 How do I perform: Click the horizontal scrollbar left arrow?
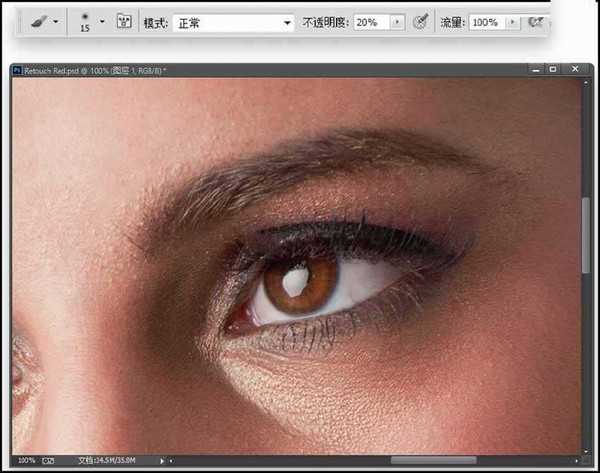coord(171,461)
